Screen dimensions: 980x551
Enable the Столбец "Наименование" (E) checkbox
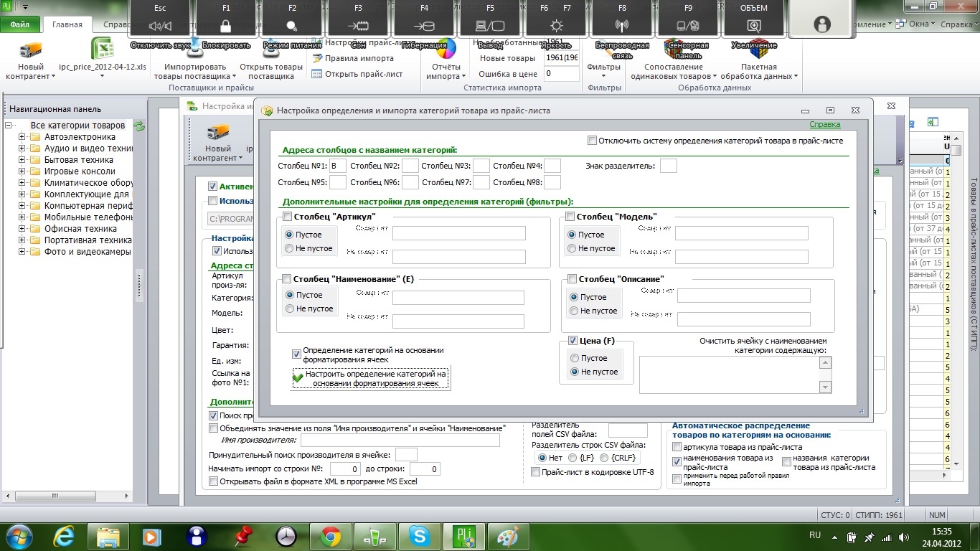287,279
